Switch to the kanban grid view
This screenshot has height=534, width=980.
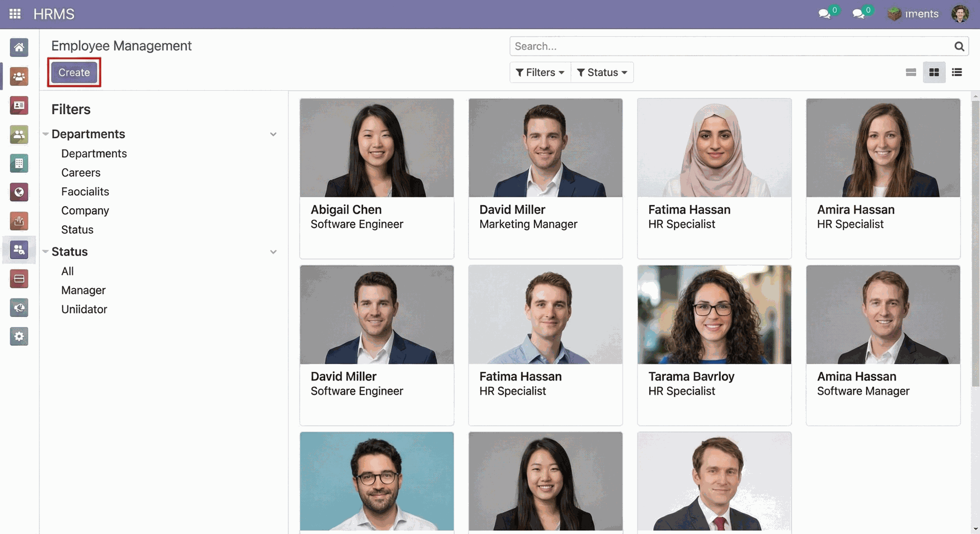[x=934, y=72]
